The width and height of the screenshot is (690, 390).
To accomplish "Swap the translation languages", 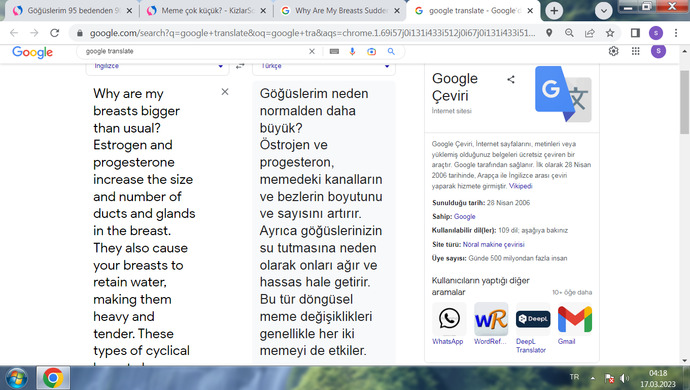I will pos(240,66).
